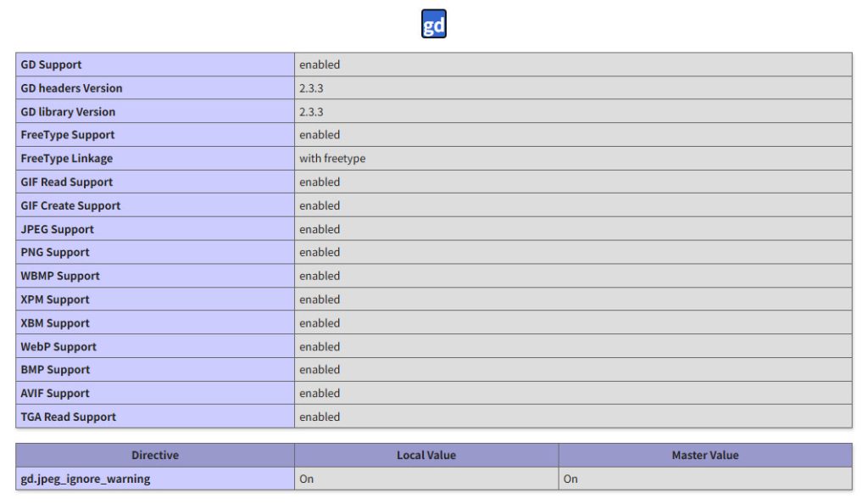Select the "BMP Support" label
This screenshot has width=868, height=504.
point(55,370)
